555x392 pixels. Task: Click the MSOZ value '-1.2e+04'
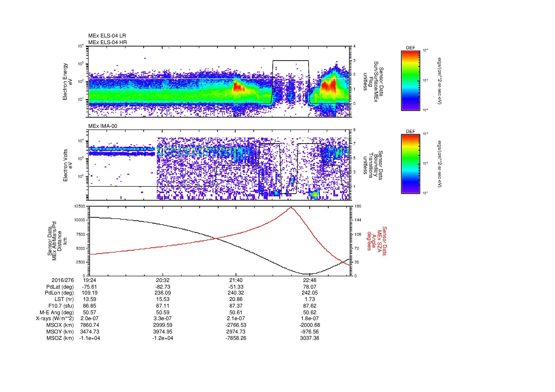click(163, 338)
